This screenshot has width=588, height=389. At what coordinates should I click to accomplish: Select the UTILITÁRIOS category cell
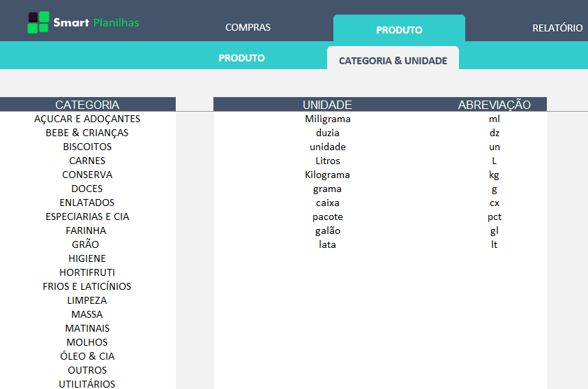pyautogui.click(x=87, y=383)
